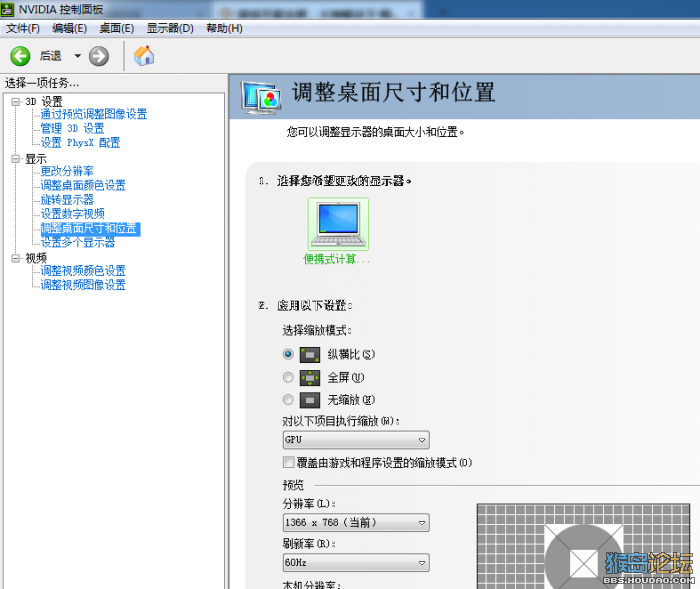This screenshot has height=589, width=700.
Task: Open the 文件(F) menu
Action: pyautogui.click(x=23, y=29)
